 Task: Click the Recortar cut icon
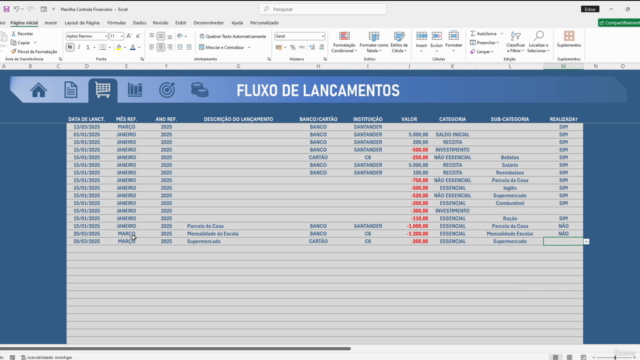click(x=13, y=33)
